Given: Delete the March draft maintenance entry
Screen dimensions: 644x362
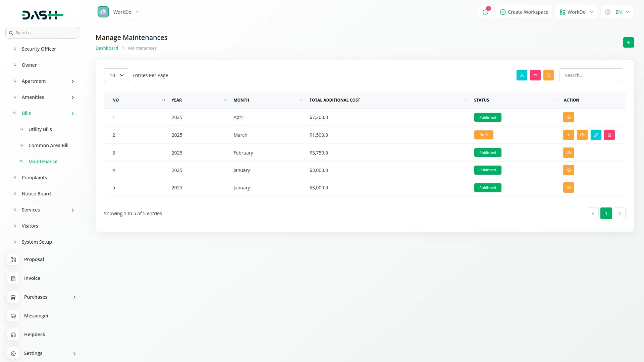Looking at the screenshot, I should [x=609, y=135].
